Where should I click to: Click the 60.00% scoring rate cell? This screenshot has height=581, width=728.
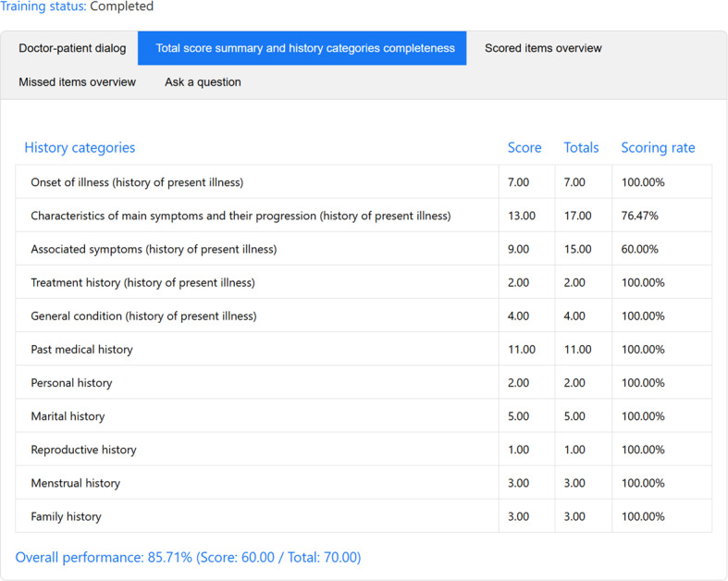coord(640,249)
